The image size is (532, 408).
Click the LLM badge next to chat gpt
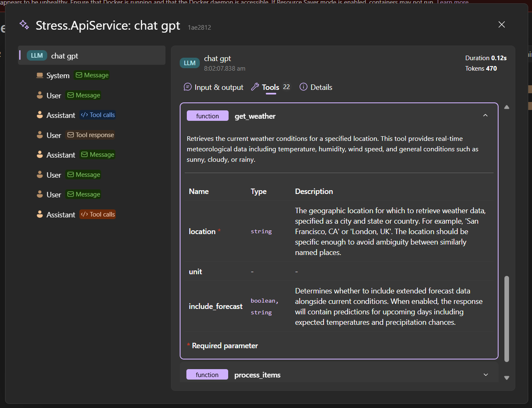click(37, 55)
